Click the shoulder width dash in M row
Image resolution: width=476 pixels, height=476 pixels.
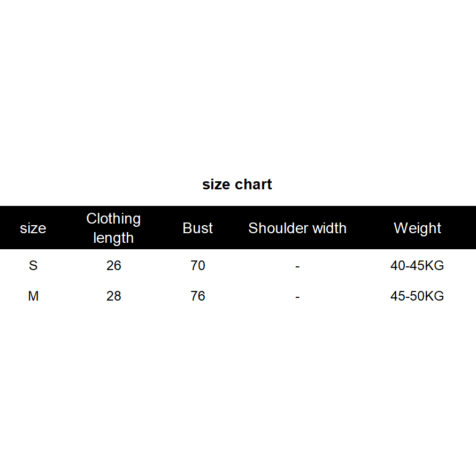point(297,296)
